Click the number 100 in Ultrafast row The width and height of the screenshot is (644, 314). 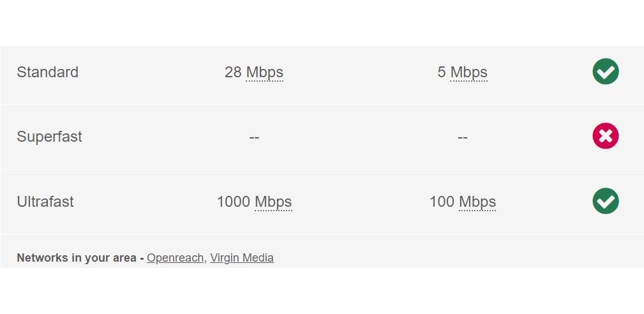[x=442, y=202]
